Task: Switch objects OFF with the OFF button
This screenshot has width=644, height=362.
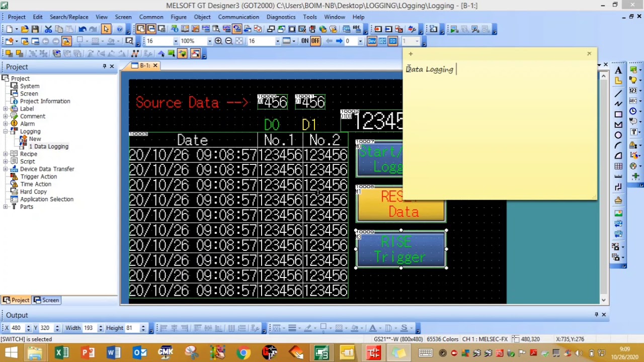Action: pos(315,41)
